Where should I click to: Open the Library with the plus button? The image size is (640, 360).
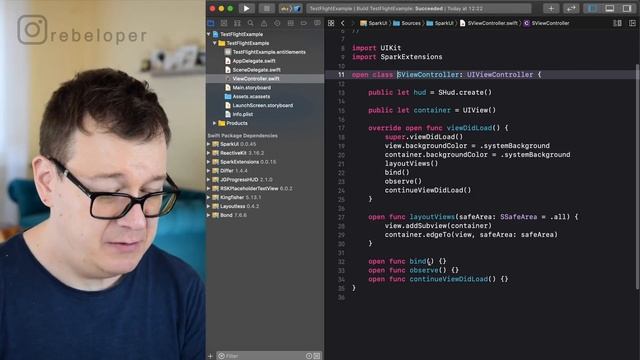click(551, 8)
